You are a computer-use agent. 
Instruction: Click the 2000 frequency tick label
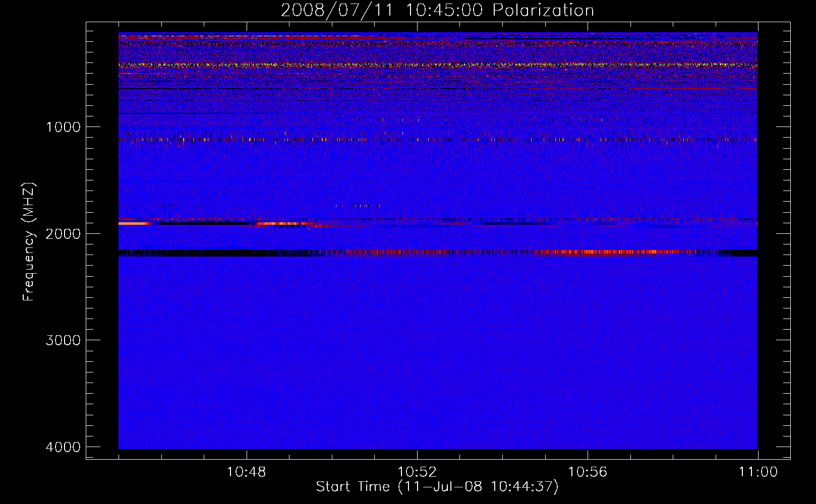(x=63, y=234)
